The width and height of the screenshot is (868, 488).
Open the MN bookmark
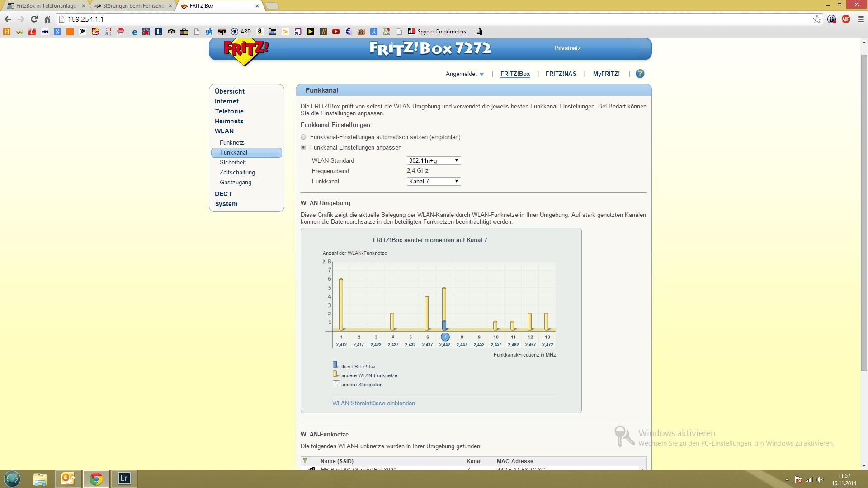click(45, 32)
